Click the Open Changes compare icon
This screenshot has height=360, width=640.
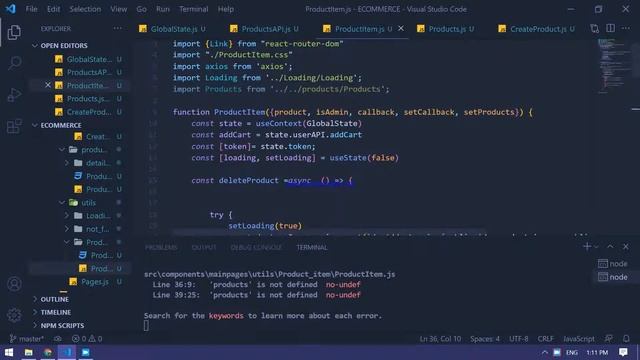pyautogui.click(x=594, y=29)
